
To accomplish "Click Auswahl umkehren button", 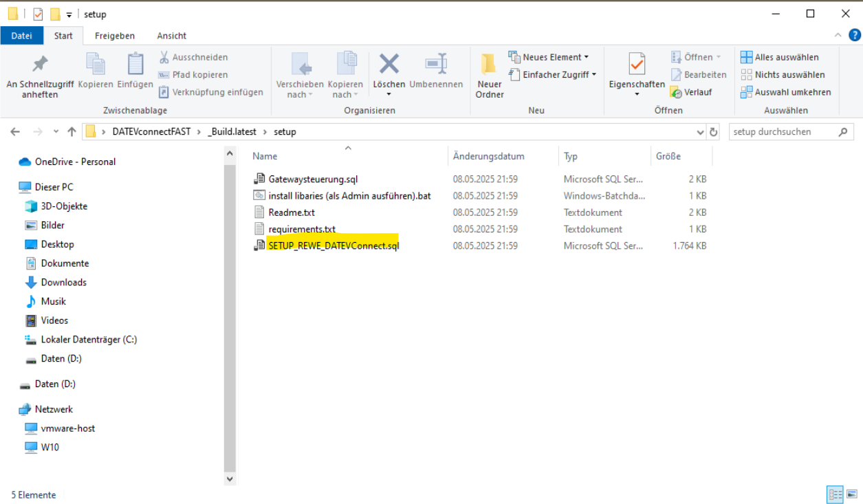I will 786,92.
